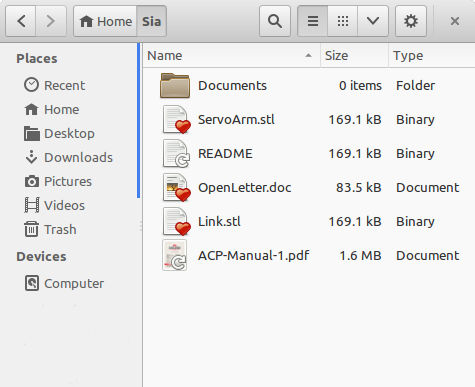
Task: Open Pictures in the sidebar
Action: (58, 181)
